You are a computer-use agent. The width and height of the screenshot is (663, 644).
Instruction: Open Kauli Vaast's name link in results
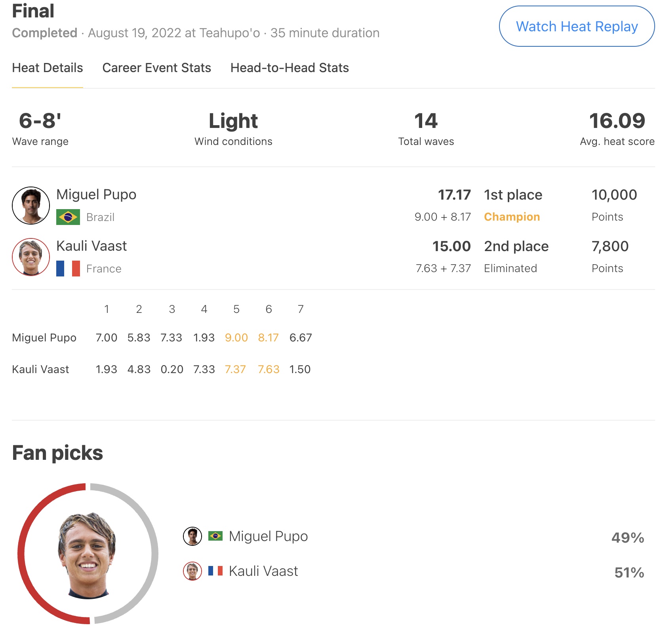[91, 246]
